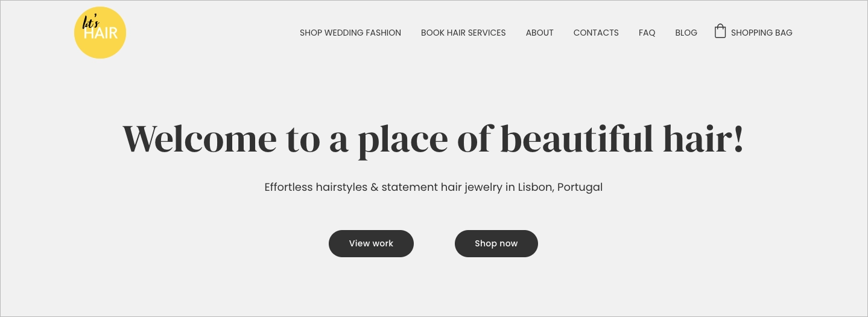This screenshot has width=868, height=317.
Task: Click the word "Welcome" in the headline
Action: click(x=200, y=138)
